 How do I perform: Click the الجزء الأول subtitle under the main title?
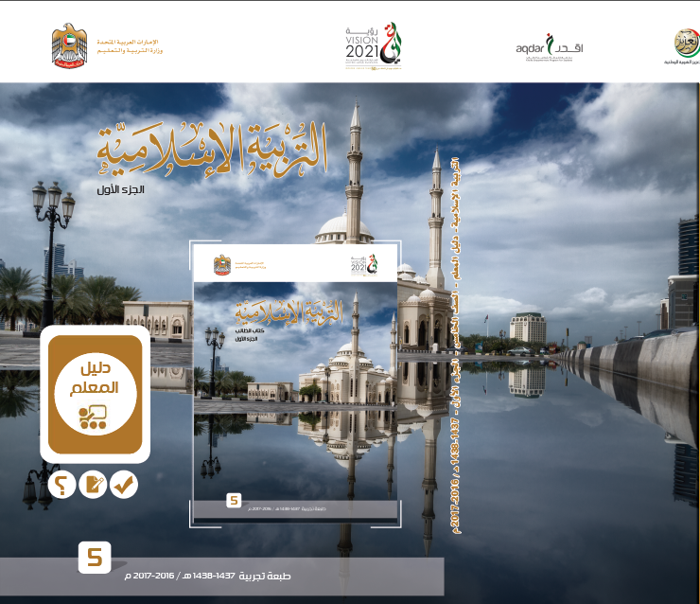pyautogui.click(x=139, y=191)
